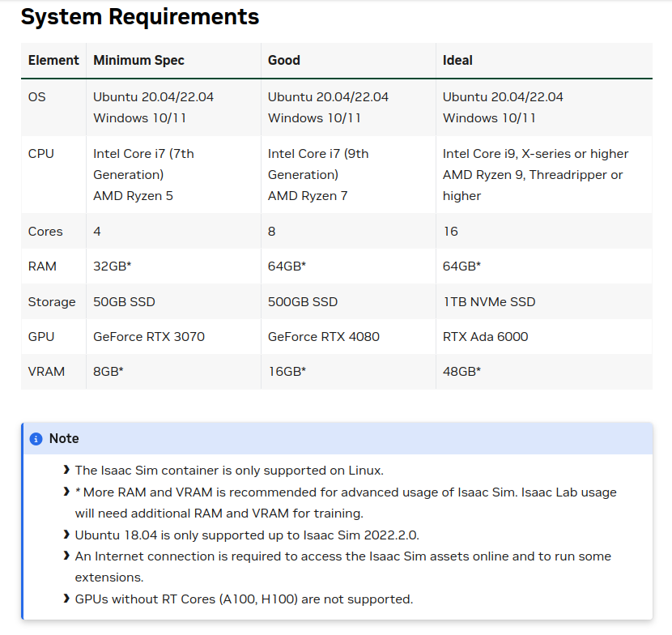Click "Windows 10/11" in the Minimum Spec column

[x=140, y=118]
